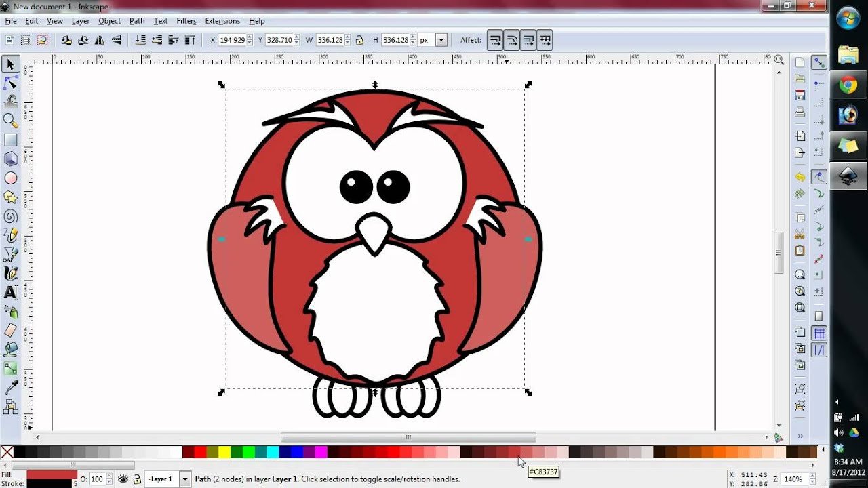Viewport: 868px width, 488px height.
Task: Open the Filters menu
Action: pyautogui.click(x=186, y=21)
